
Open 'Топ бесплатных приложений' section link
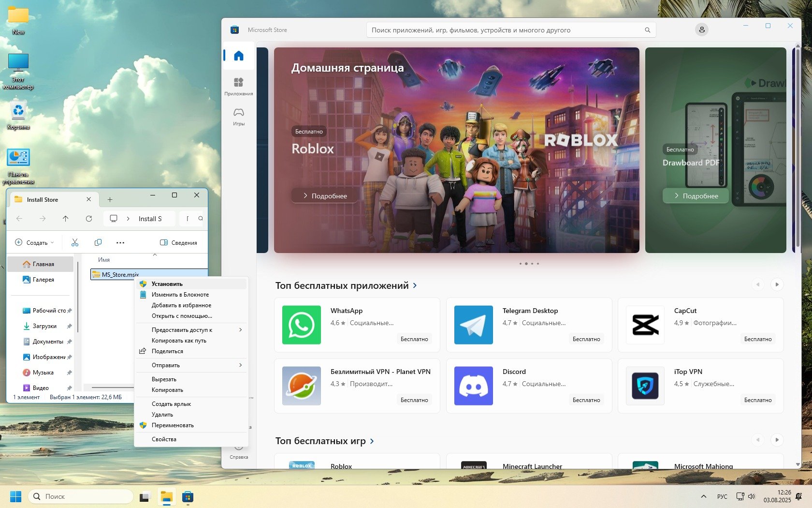[346, 286]
